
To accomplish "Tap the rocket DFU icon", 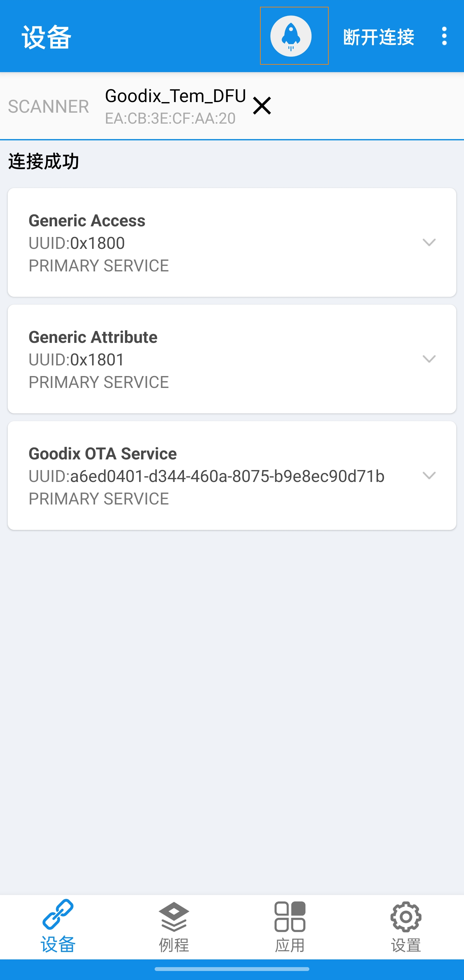I will [291, 36].
